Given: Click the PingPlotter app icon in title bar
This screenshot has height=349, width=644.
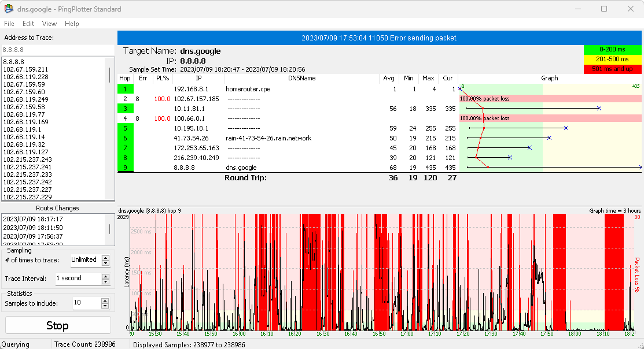Looking at the screenshot, I should tap(8, 9).
